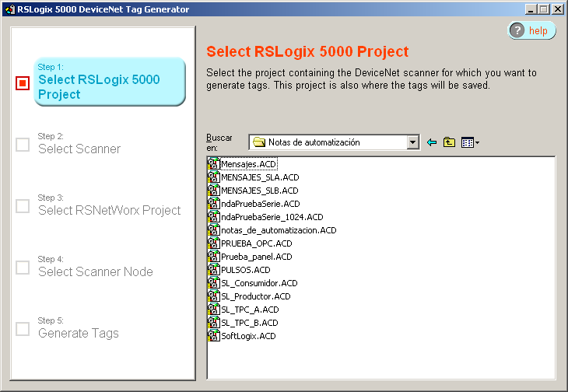
Task: Expand the Buscar en folder dropdown
Action: [413, 142]
